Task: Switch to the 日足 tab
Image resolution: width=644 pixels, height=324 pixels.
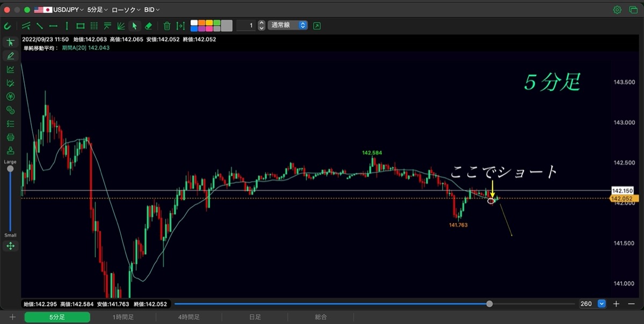Action: point(255,317)
